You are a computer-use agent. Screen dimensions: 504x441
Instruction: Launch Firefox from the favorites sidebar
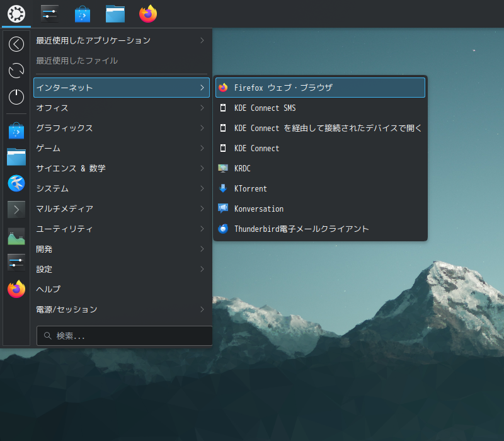coord(16,289)
